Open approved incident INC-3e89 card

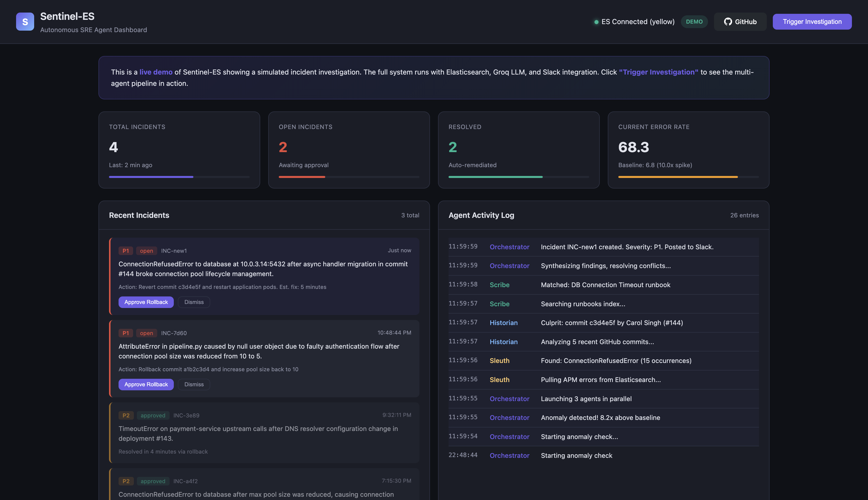pos(264,433)
